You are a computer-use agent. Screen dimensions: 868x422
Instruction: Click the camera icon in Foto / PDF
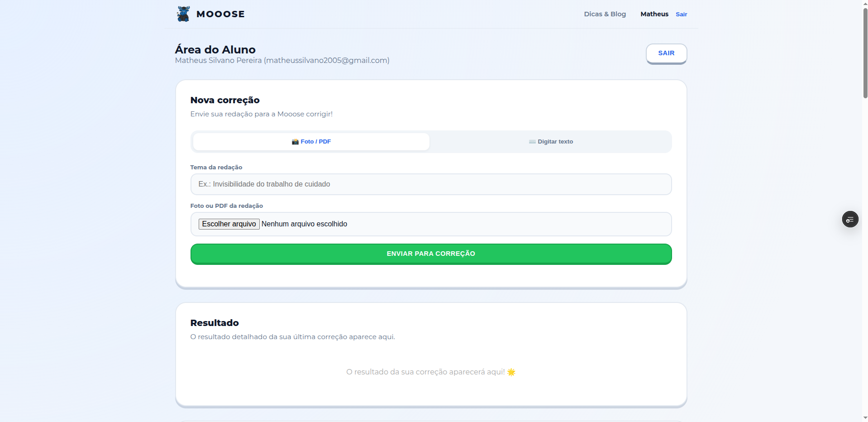click(295, 142)
